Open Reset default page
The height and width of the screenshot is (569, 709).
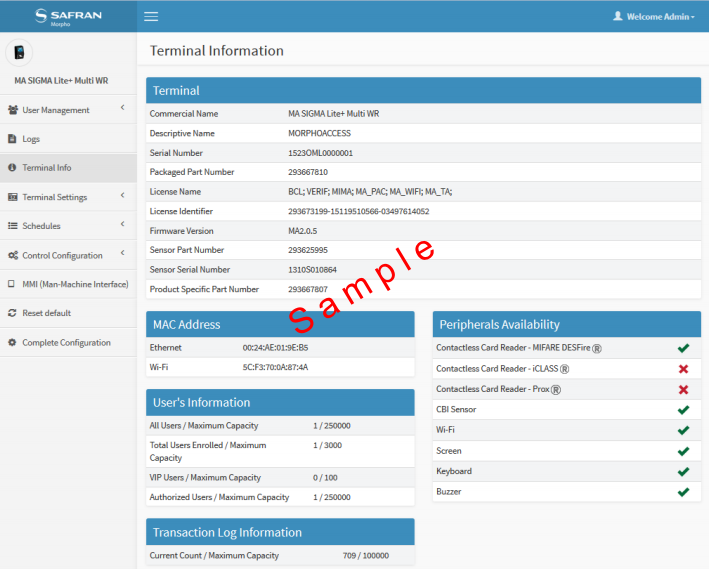[x=68, y=313]
